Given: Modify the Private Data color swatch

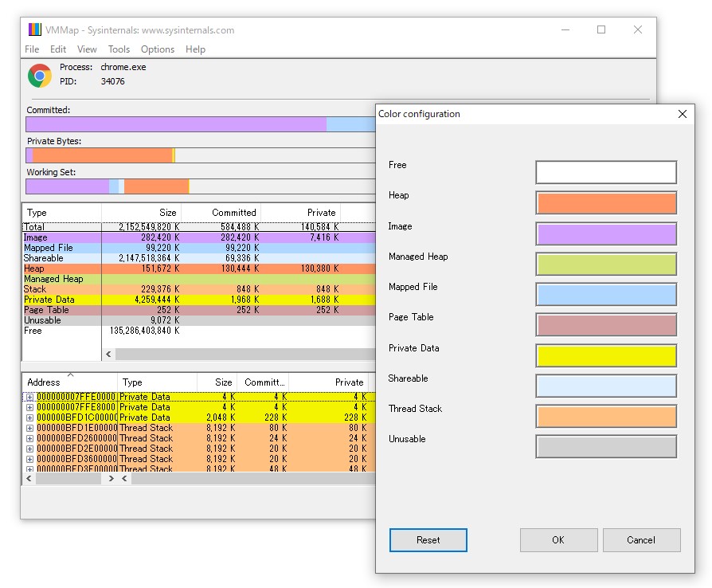Looking at the screenshot, I should click(x=605, y=355).
